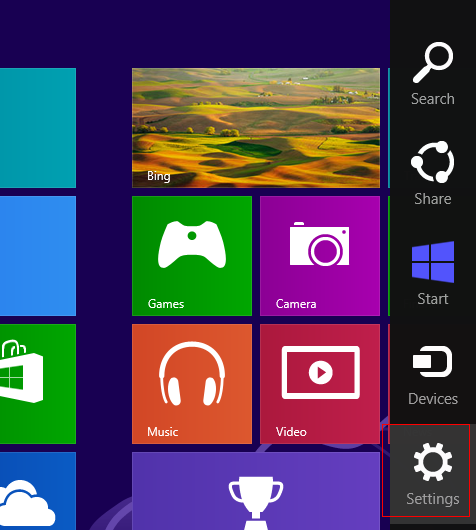The width and height of the screenshot is (476, 530).
Task: Open the Camera tile icon
Action: click(x=319, y=244)
